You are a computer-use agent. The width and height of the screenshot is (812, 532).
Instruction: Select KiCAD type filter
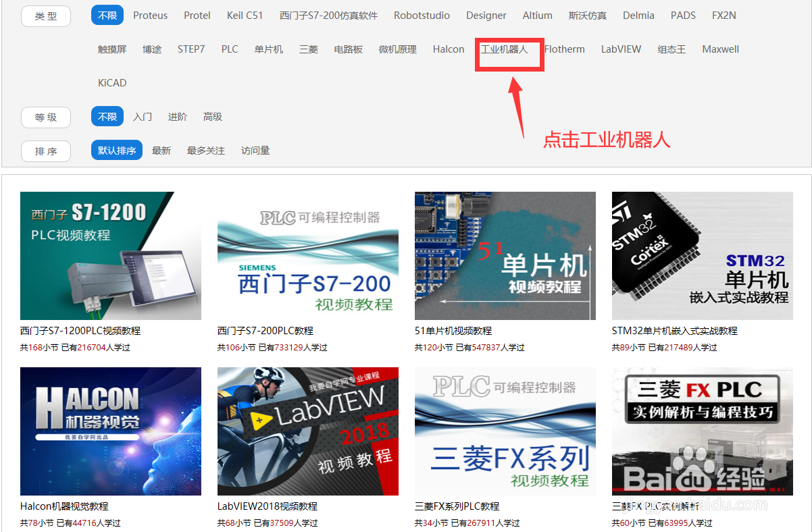tap(112, 83)
